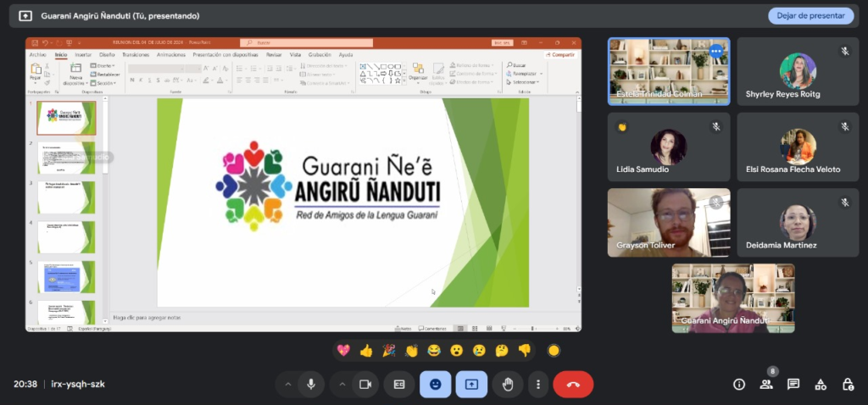Switch to Revisar ribbon tab
The width and height of the screenshot is (868, 405).
click(x=274, y=55)
